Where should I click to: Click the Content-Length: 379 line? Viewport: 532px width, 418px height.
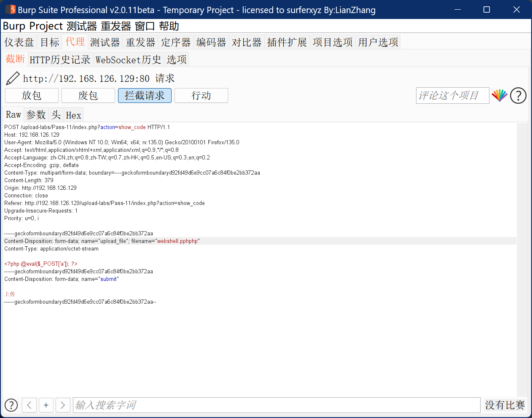[x=29, y=180]
